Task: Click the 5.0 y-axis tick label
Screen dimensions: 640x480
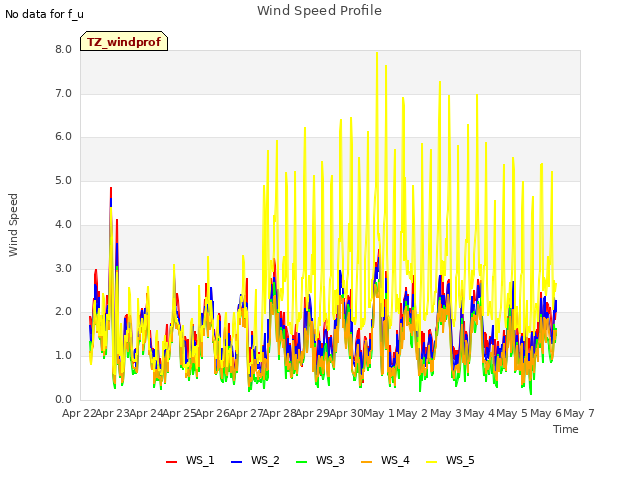Action: click(63, 181)
